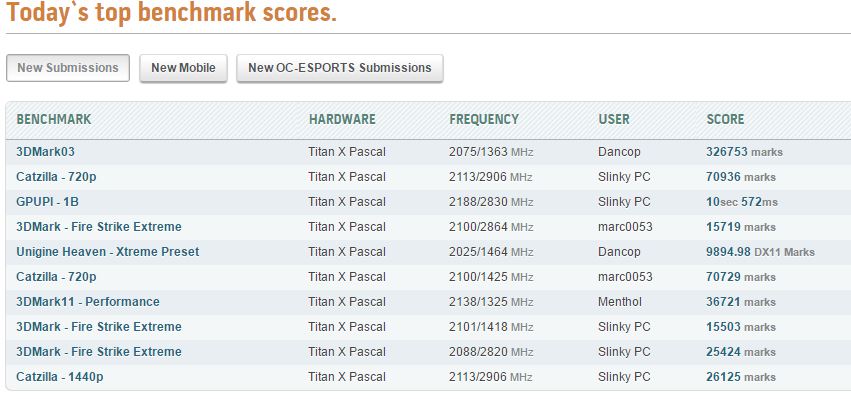Screen dimensions: 851x399
Task: Click frequency 2025/1464 MHz
Action: (491, 252)
